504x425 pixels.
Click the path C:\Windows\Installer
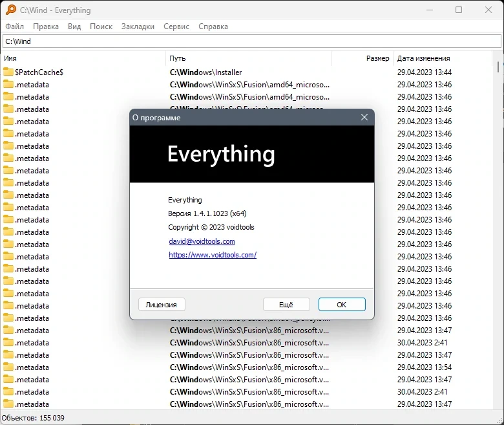205,72
